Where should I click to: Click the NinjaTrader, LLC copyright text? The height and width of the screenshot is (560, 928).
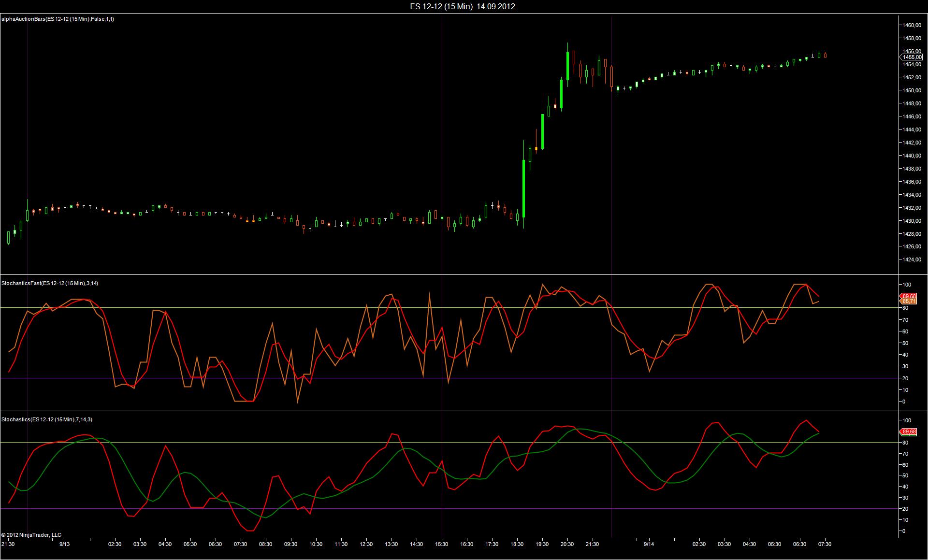coord(31,535)
